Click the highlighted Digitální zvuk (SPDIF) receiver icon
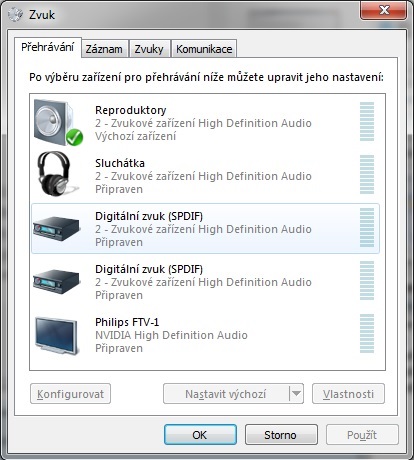The image size is (414, 460). click(57, 228)
